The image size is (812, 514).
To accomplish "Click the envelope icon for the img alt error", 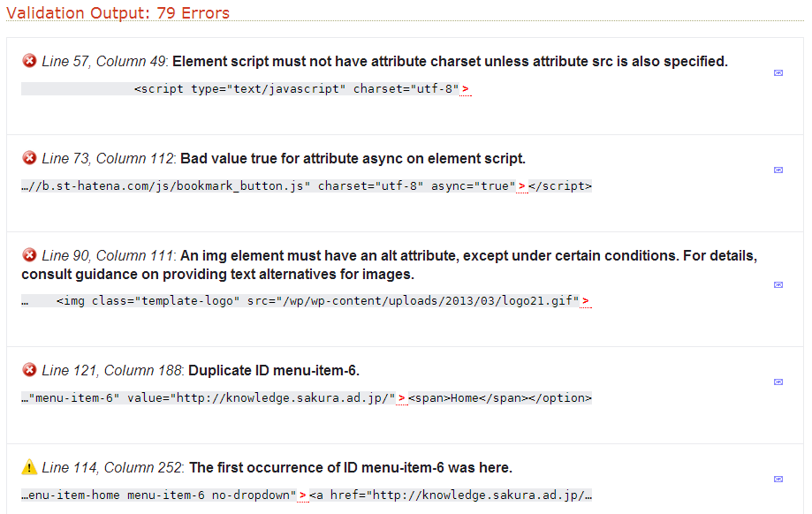I will [x=778, y=285].
